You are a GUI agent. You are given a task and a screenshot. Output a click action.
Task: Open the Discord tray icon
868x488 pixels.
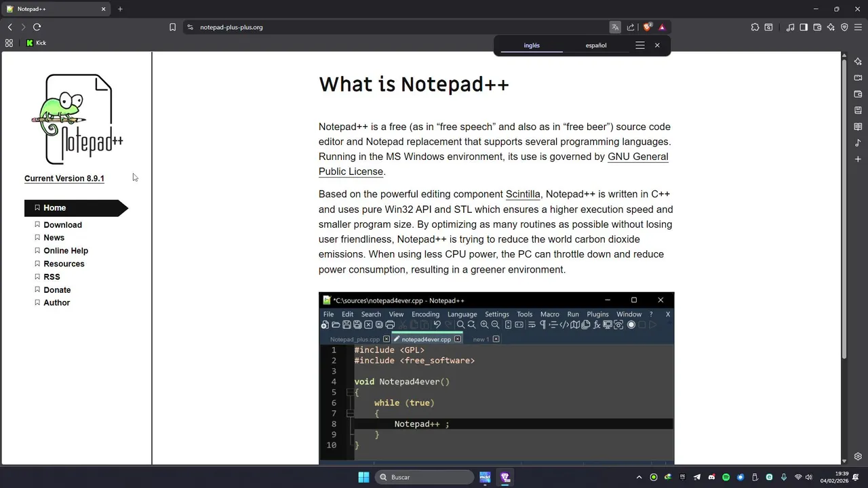pos(711,477)
